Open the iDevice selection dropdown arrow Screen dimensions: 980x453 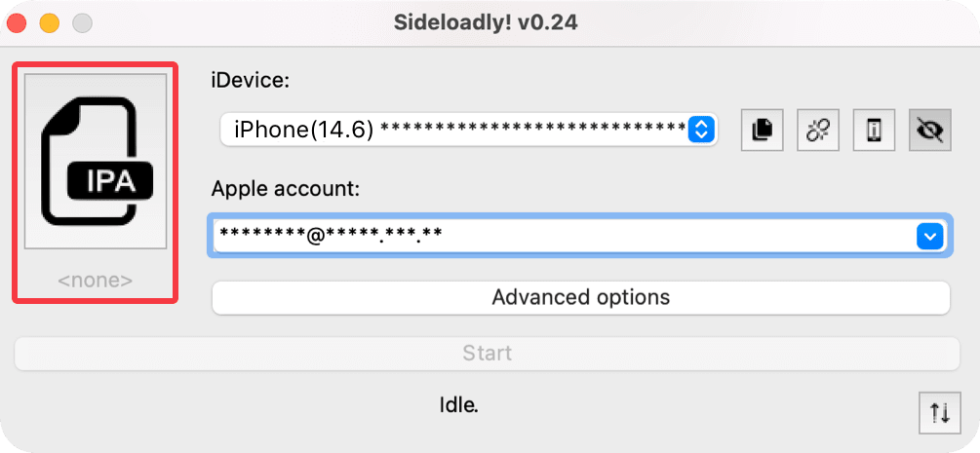pyautogui.click(x=702, y=129)
